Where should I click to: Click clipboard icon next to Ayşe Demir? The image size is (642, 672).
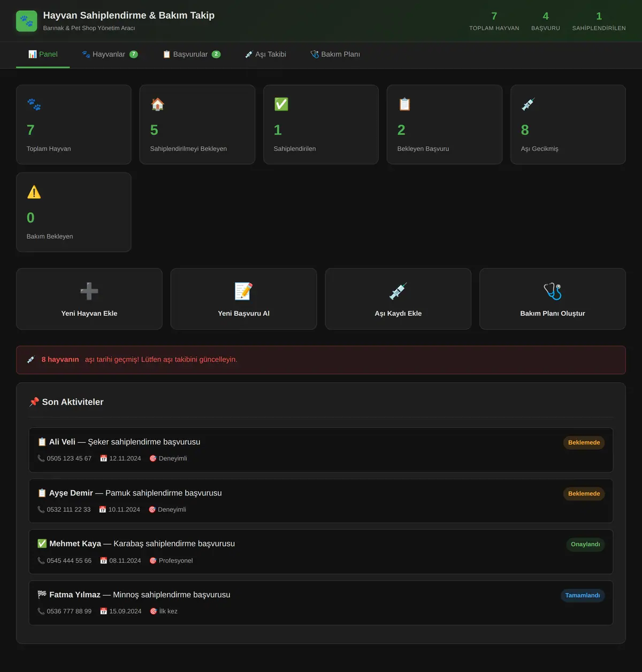(x=42, y=493)
